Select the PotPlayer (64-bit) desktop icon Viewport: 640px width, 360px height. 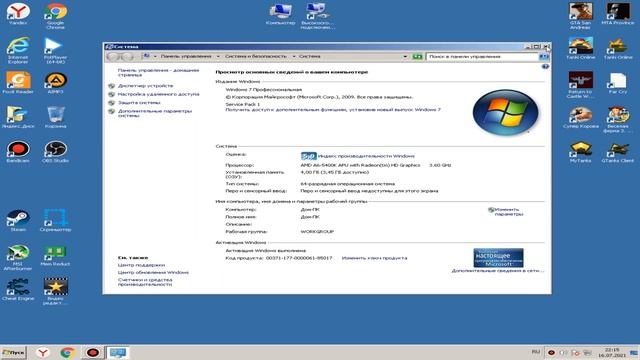[55, 50]
